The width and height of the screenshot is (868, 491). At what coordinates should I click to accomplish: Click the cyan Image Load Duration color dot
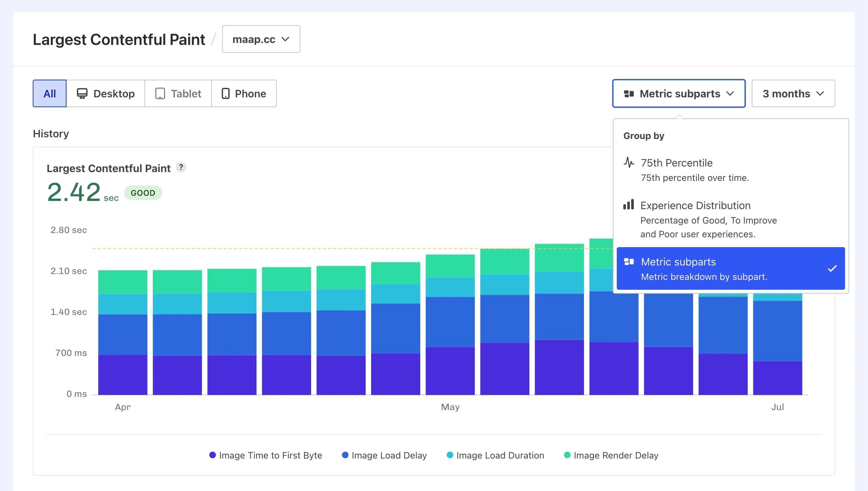[450, 455]
